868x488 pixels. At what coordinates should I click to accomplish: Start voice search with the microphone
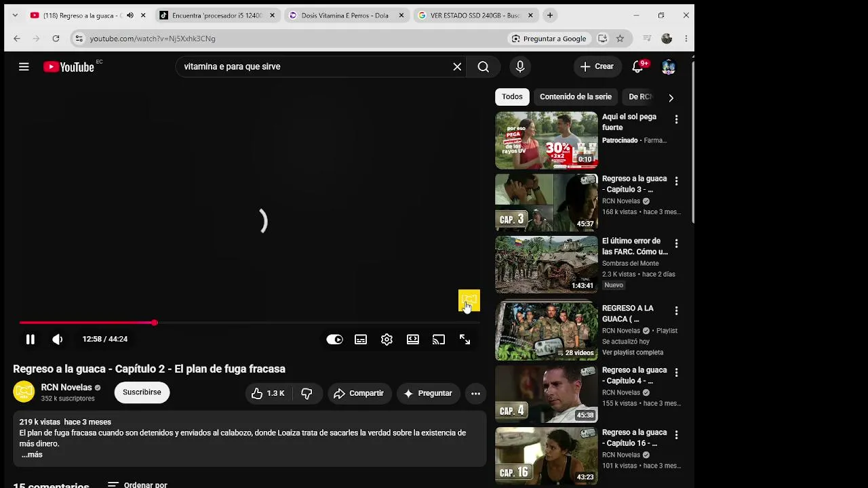click(x=520, y=66)
